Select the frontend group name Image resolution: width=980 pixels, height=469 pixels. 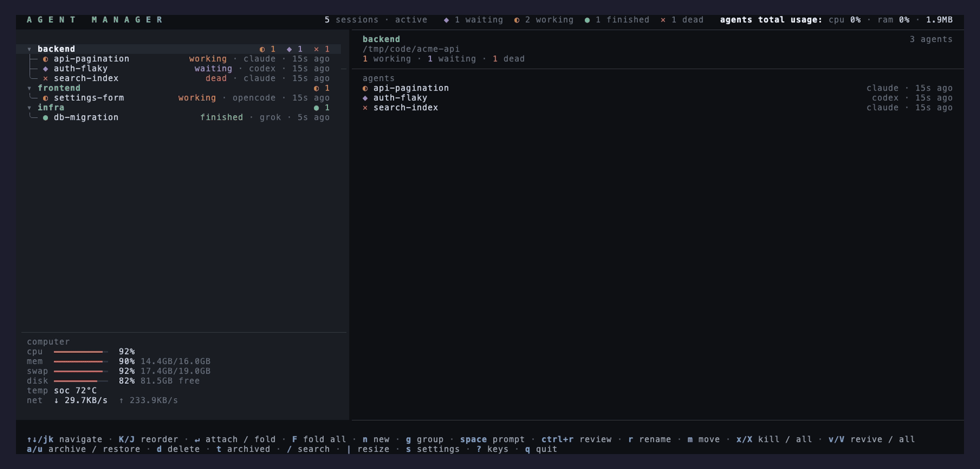59,88
